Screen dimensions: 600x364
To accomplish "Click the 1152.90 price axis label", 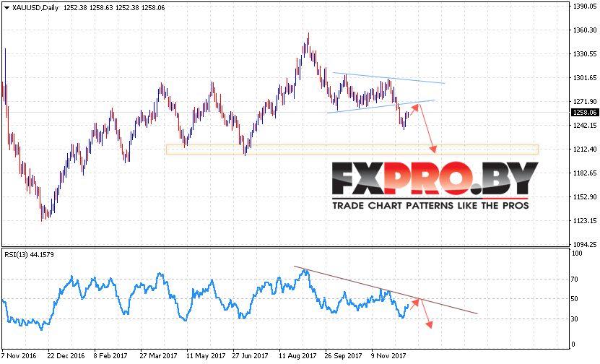I will (585, 196).
